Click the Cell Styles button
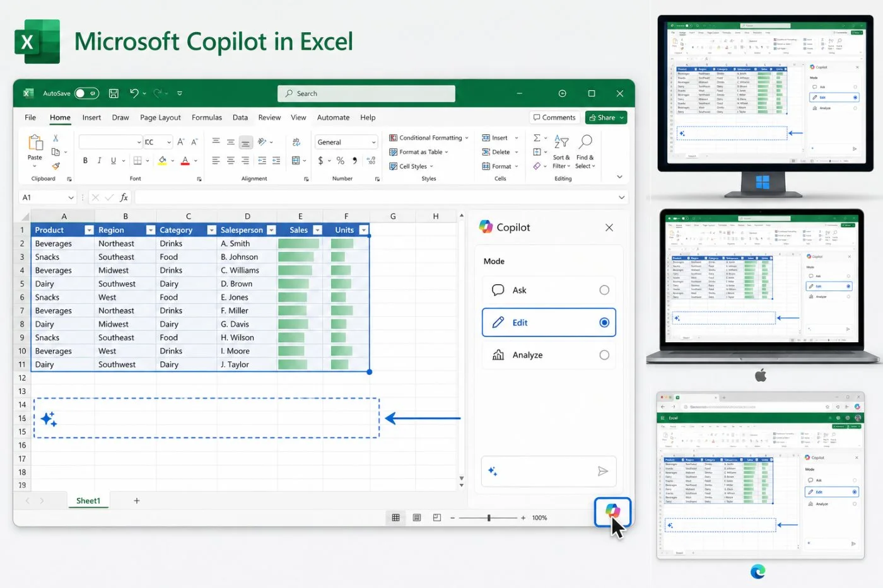The image size is (883, 588). (411, 166)
